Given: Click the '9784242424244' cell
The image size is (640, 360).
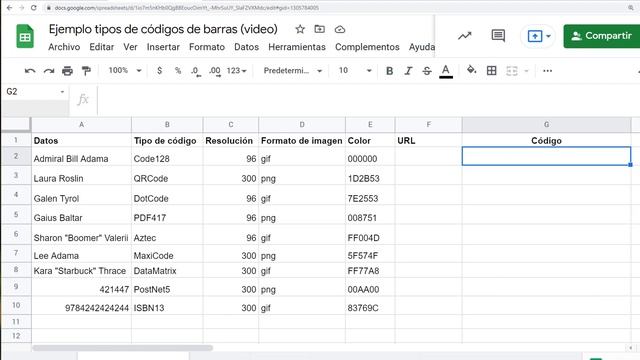Looking at the screenshot, I should click(81, 306).
